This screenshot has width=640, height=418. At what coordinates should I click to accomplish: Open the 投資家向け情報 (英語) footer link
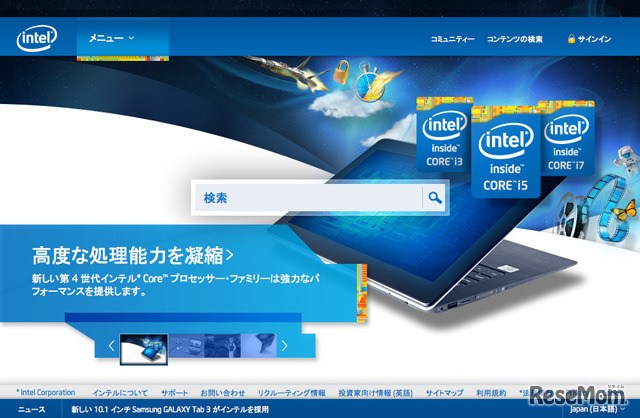(376, 393)
